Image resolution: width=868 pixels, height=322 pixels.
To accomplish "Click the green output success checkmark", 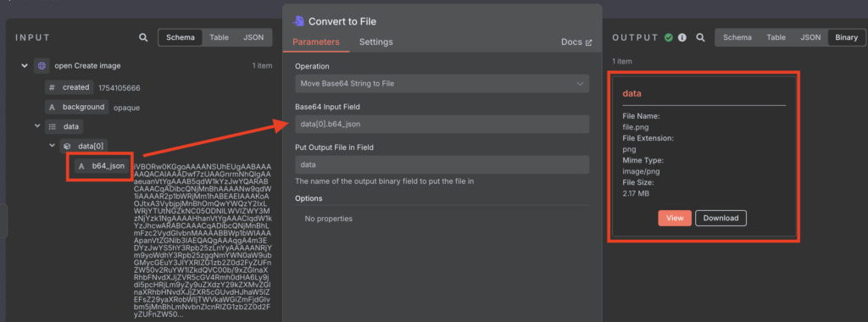I will (x=669, y=37).
